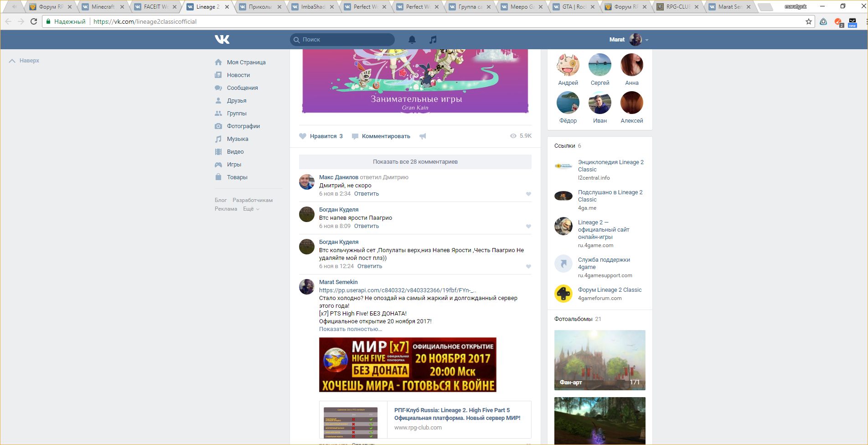Open the МИР x7 High Five banner image
This screenshot has width=868, height=445.
408,365
